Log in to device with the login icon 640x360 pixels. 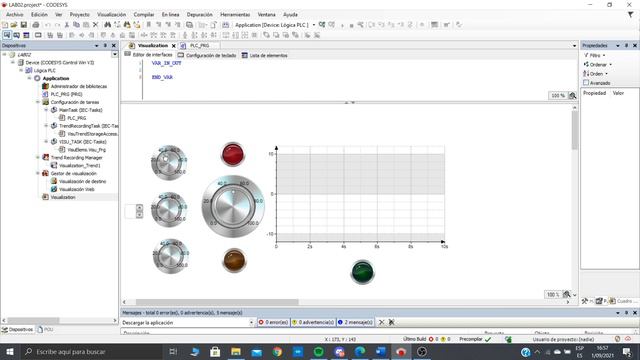click(322, 25)
